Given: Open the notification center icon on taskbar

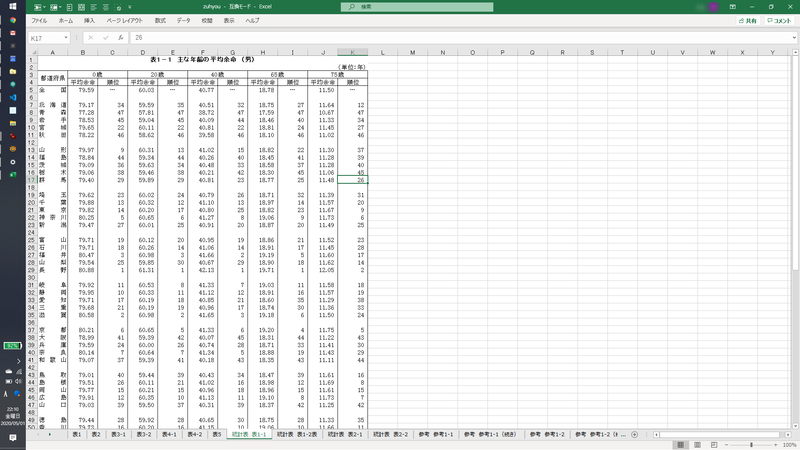Looking at the screenshot, I should 13,438.
